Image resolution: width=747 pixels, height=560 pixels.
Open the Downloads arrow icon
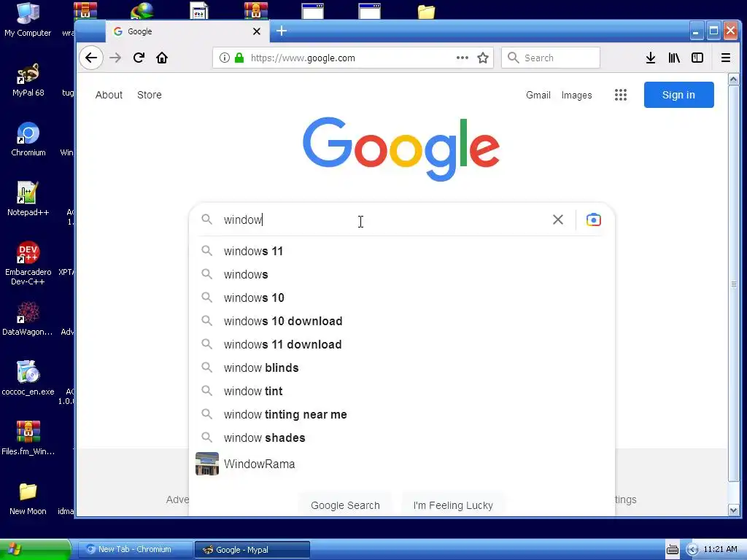650,58
